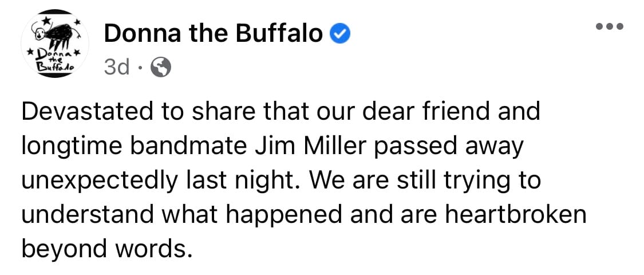Click the phrase last night in post
The image size is (644, 275).
click(234, 180)
